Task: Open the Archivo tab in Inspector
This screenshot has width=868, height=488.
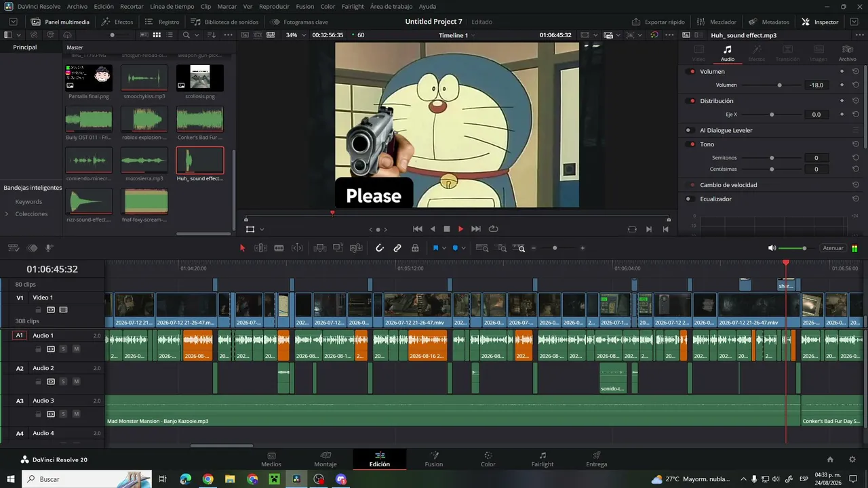Action: pyautogui.click(x=847, y=54)
